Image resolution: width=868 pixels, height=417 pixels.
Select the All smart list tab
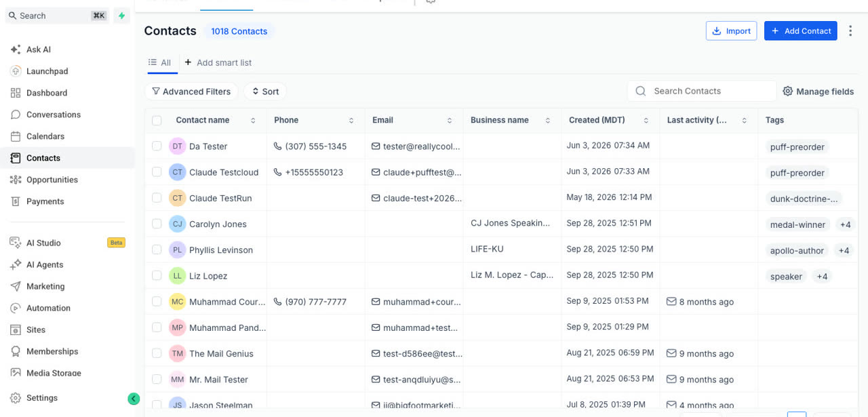pyautogui.click(x=160, y=62)
